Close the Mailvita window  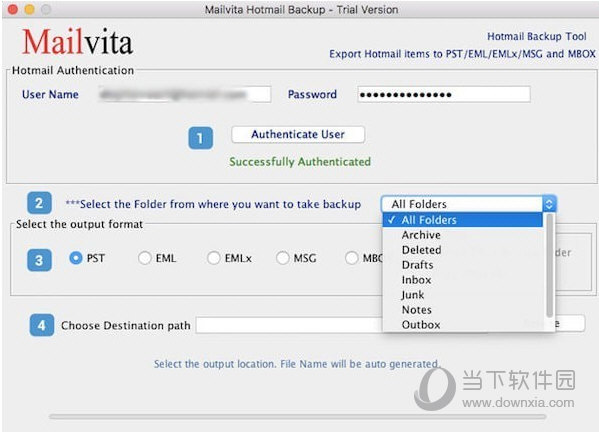[x=13, y=9]
